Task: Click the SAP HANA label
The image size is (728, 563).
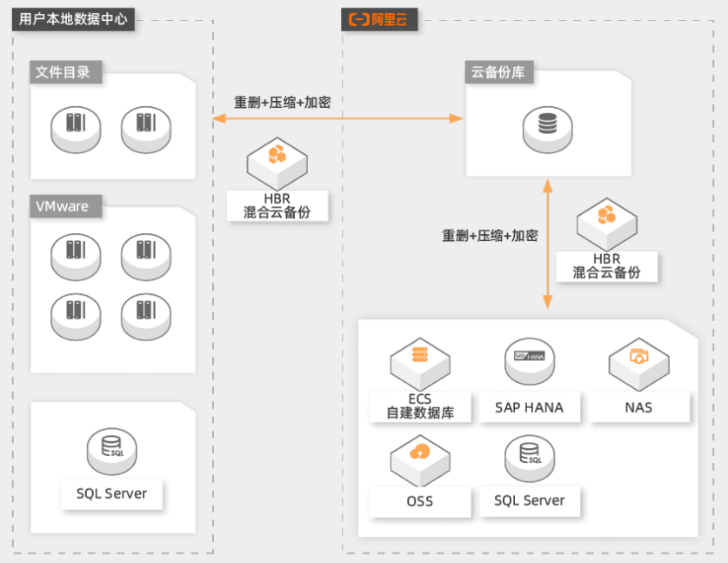Action: pos(530,407)
